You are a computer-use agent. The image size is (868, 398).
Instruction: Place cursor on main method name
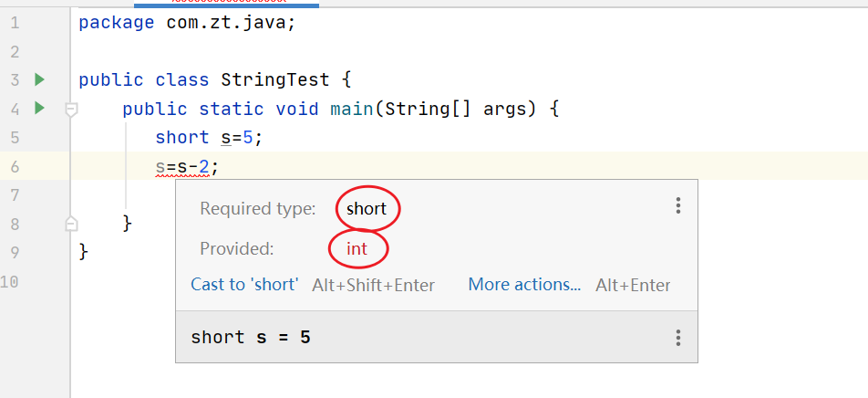[350, 110]
